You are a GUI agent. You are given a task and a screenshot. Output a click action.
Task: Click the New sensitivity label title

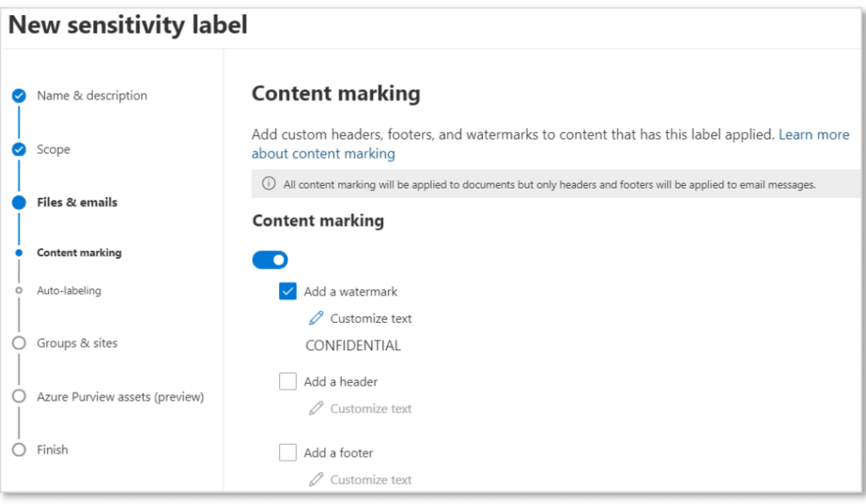pos(128,25)
